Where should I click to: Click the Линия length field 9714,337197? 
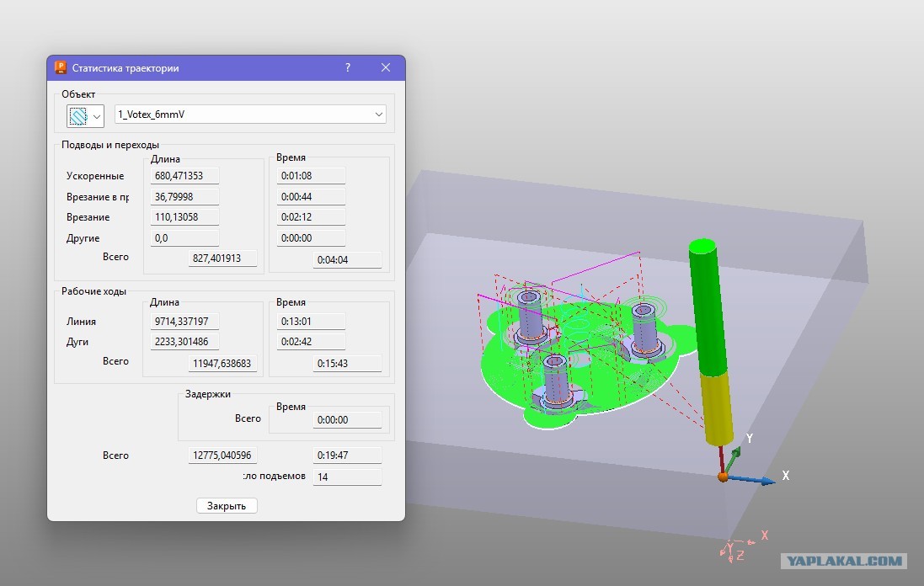184,321
